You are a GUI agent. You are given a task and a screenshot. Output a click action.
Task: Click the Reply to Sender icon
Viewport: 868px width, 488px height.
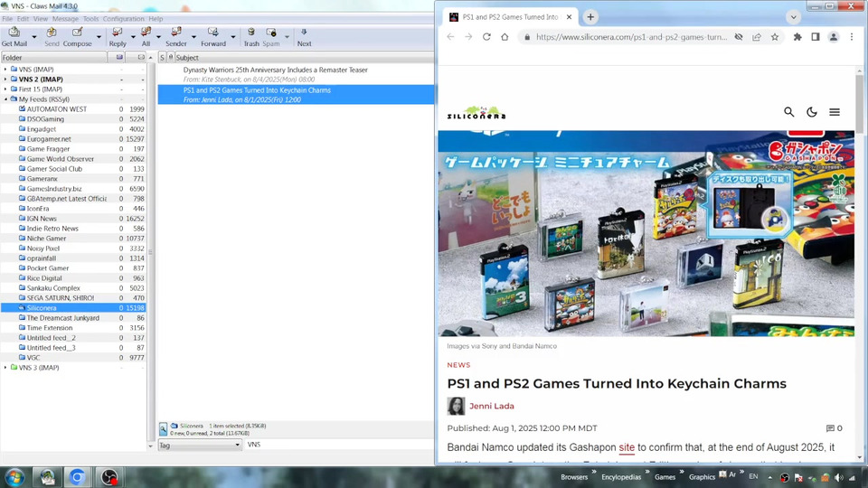(x=176, y=36)
